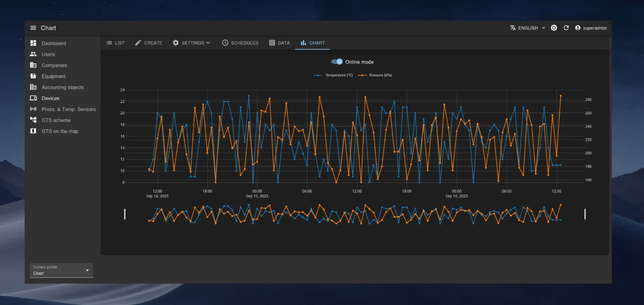Screen dimensions: 644x305
Task: Hide the Temperature (°C) series in legend
Action: pos(332,75)
